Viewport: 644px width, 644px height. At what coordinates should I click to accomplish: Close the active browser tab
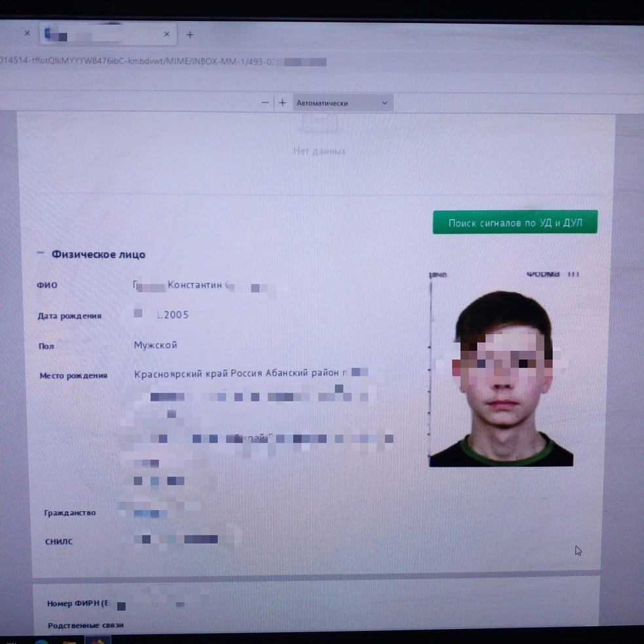click(x=167, y=34)
